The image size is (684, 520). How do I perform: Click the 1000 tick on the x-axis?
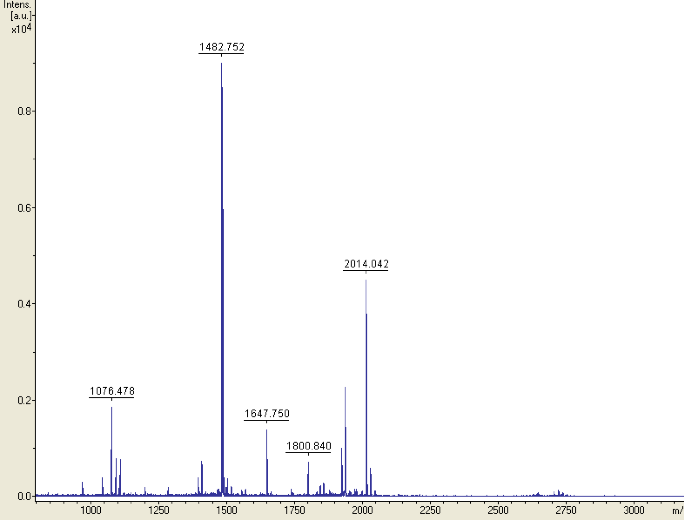90,510
